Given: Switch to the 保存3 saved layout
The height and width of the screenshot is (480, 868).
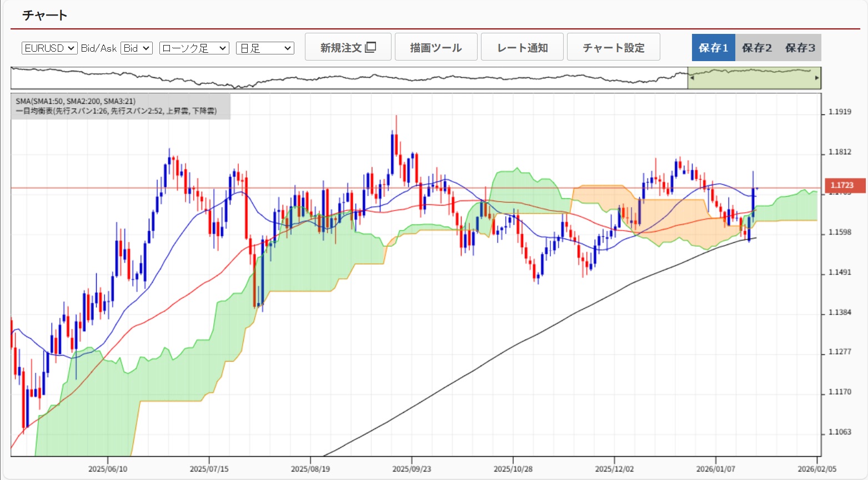Looking at the screenshot, I should 800,48.
